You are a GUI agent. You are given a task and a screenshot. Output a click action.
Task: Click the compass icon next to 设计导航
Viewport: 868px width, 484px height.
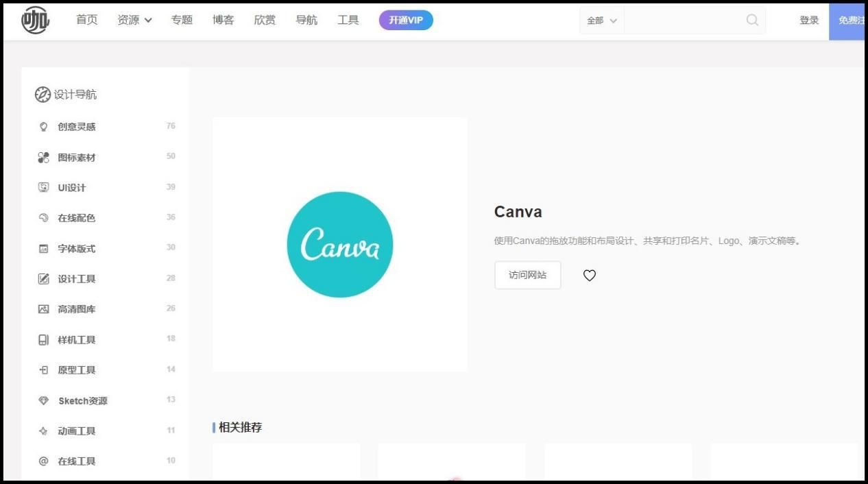click(43, 95)
